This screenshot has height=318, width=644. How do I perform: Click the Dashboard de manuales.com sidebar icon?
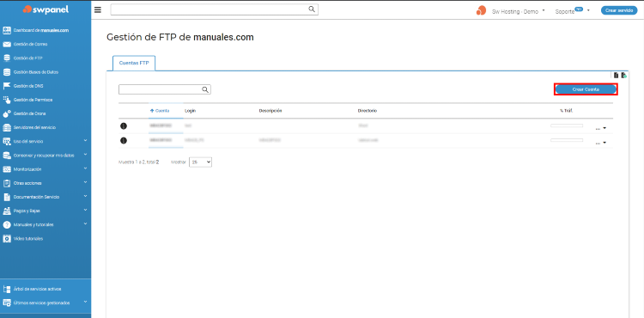pyautogui.click(x=7, y=30)
